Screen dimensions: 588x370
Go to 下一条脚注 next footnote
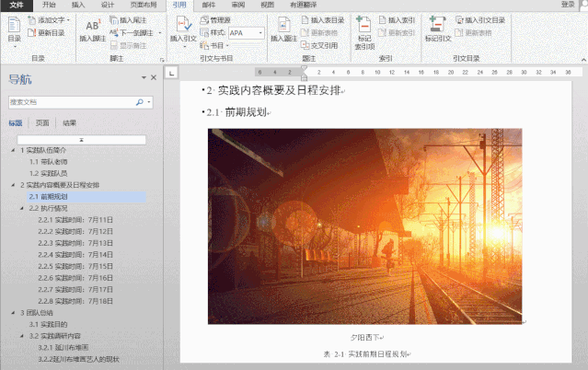coord(132,32)
